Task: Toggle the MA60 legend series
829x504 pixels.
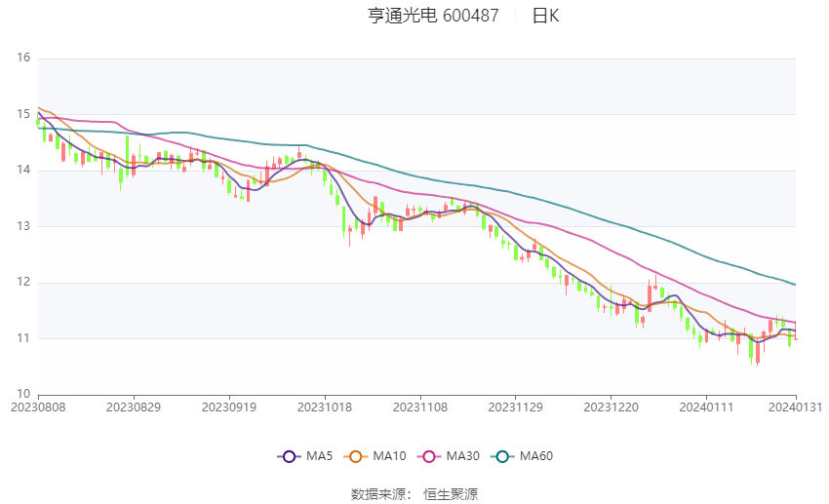Action: pyautogui.click(x=522, y=456)
